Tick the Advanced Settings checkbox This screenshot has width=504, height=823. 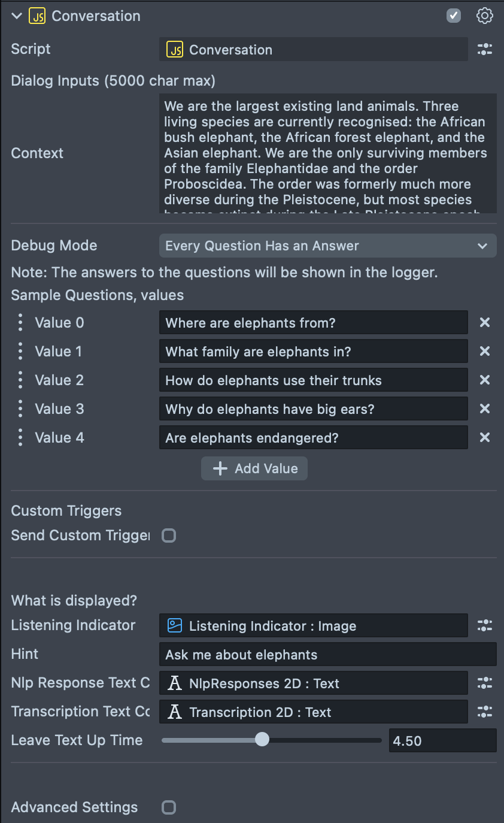tap(169, 807)
